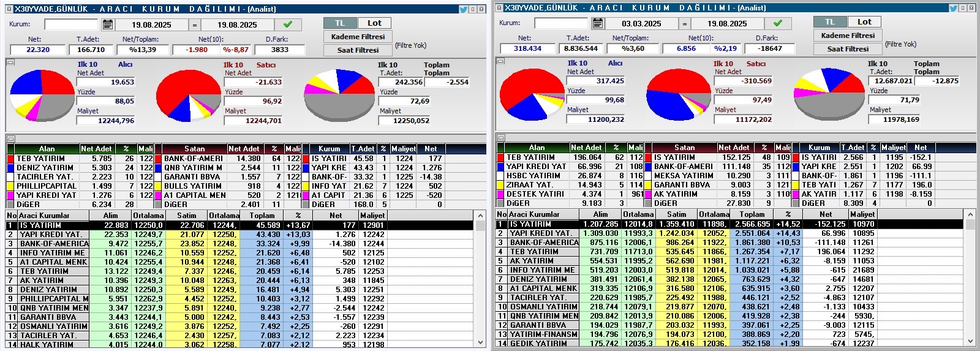Click system menu icon, 19.08.2025-start window title
This screenshot has width=980, height=351.
coord(9,9)
